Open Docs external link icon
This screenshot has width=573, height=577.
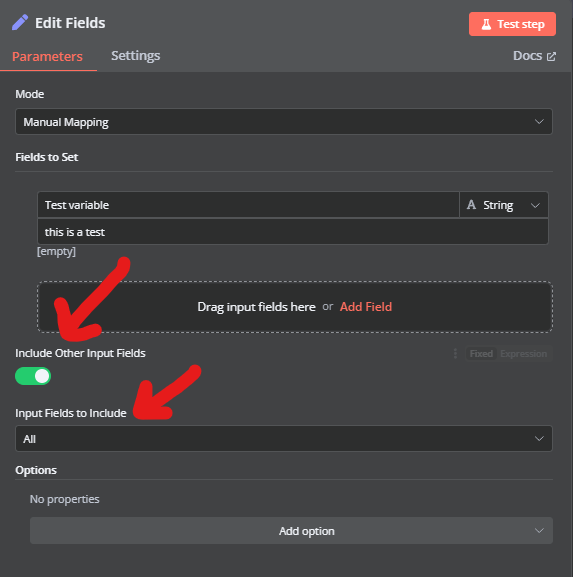pos(551,56)
